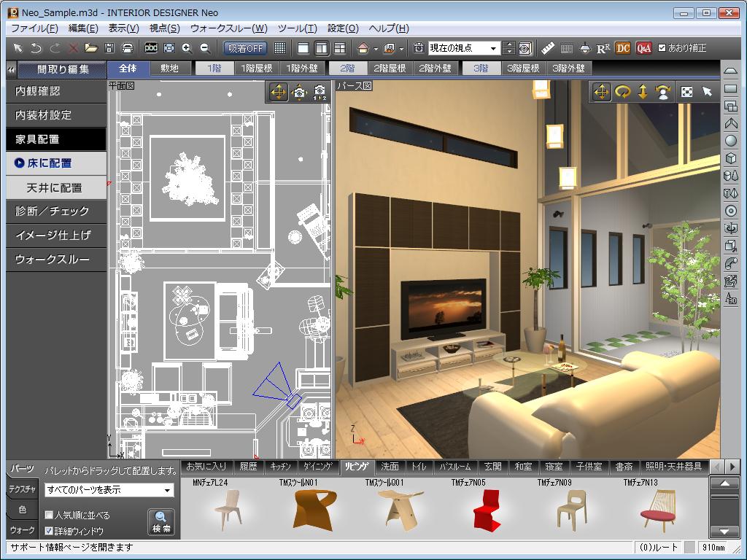Click the fit-to-screen icon in perspective view
The image size is (747, 560).
pos(686,91)
